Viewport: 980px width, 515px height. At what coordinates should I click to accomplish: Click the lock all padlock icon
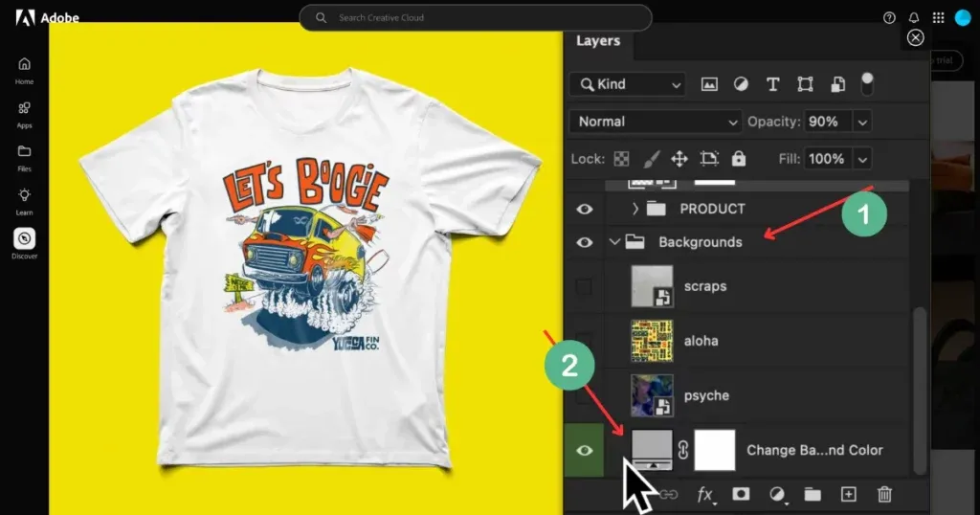(x=738, y=159)
